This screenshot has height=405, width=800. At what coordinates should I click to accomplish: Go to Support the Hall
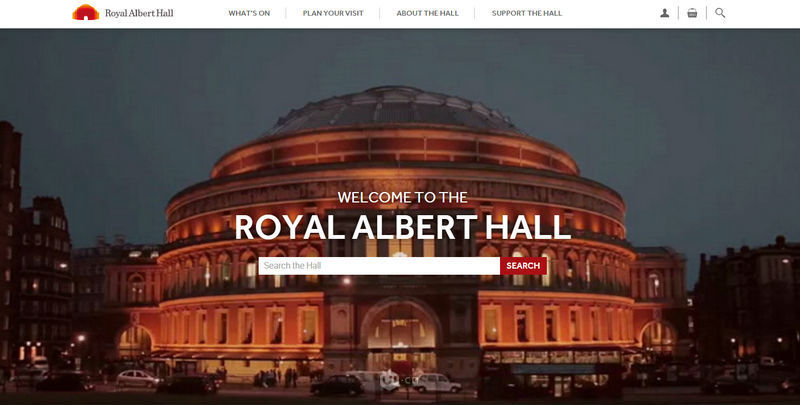[527, 13]
